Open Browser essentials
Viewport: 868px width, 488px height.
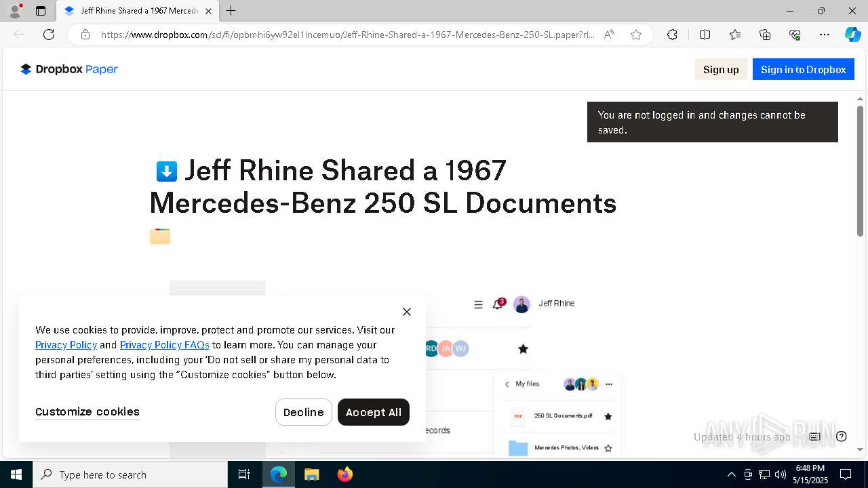coord(795,35)
